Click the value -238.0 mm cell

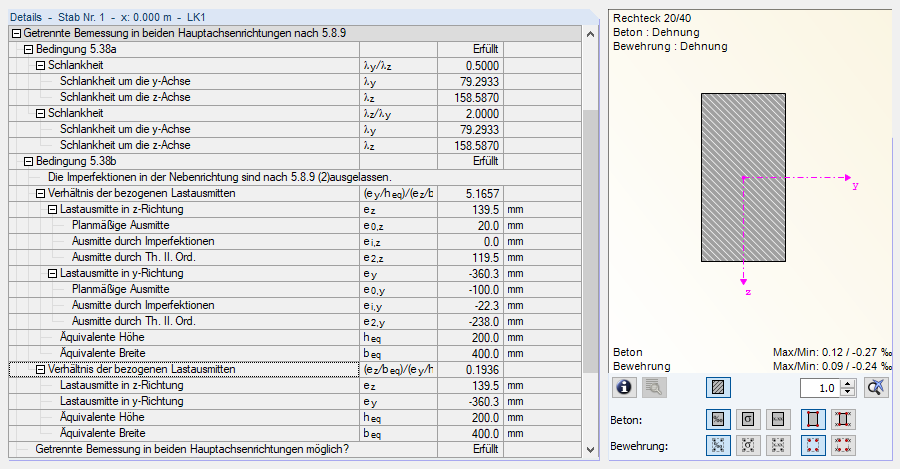click(x=470, y=321)
